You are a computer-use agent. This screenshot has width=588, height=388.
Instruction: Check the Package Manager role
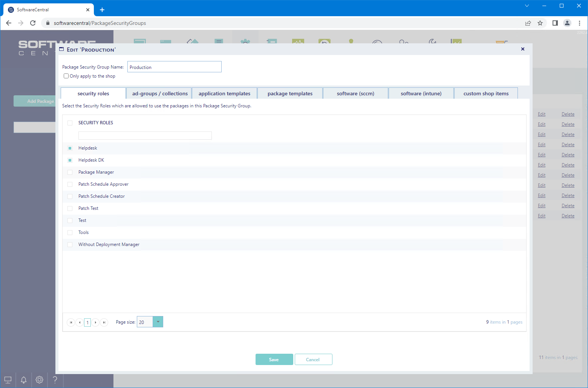click(70, 172)
